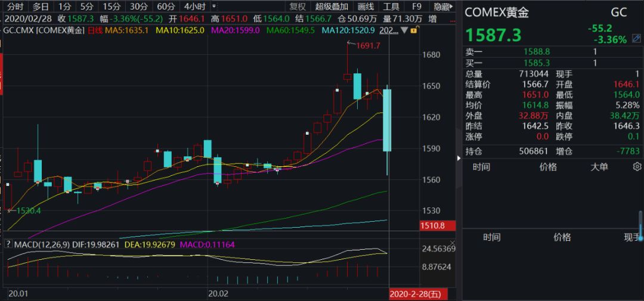Click 卖一 ask price 1588.8

pyautogui.click(x=537, y=52)
